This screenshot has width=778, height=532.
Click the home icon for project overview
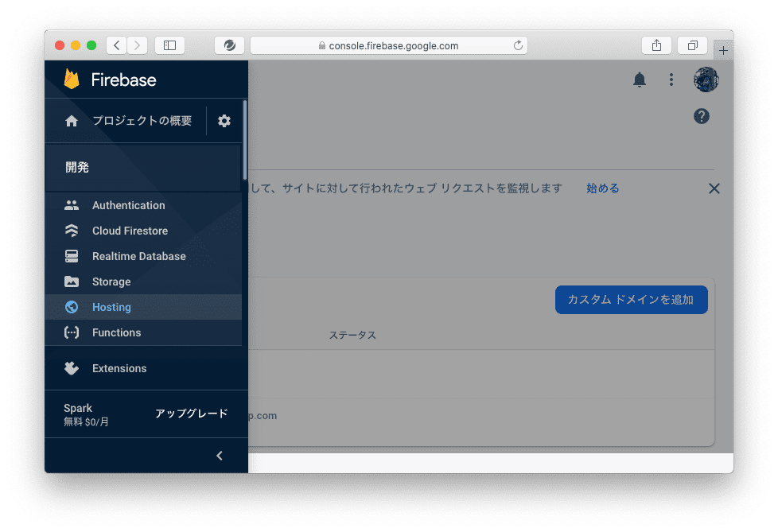point(72,121)
